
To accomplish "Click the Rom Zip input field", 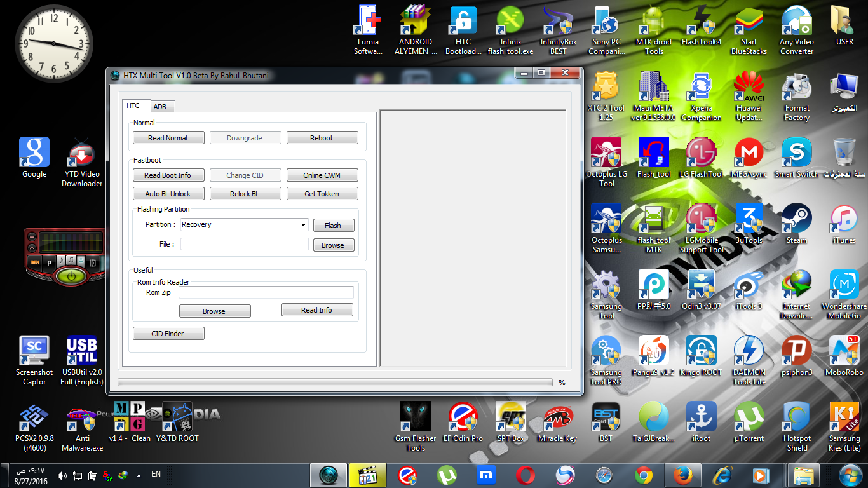I will tap(266, 292).
